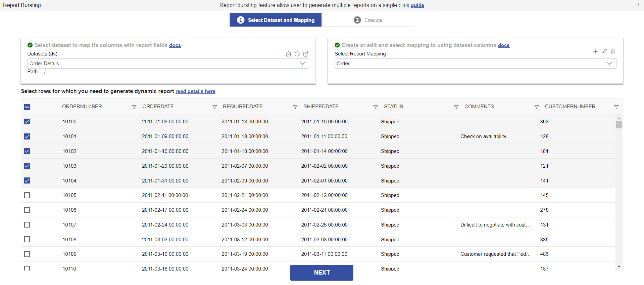Click order number 10110 cell
644x285 pixels.
click(69, 269)
